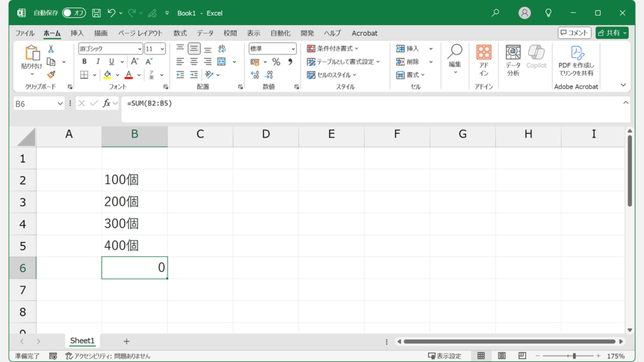This screenshot has height=362, width=644.
Task: Open Conditional Formatting dropdown
Action: coord(333,48)
